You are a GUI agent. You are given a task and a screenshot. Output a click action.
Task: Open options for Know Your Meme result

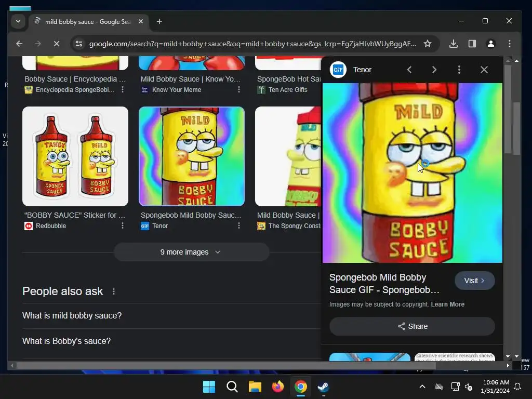[x=239, y=89]
